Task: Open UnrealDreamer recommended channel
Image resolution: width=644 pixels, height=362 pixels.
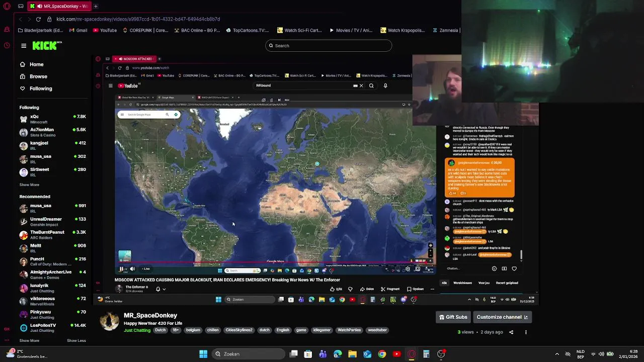Action: coord(53,222)
